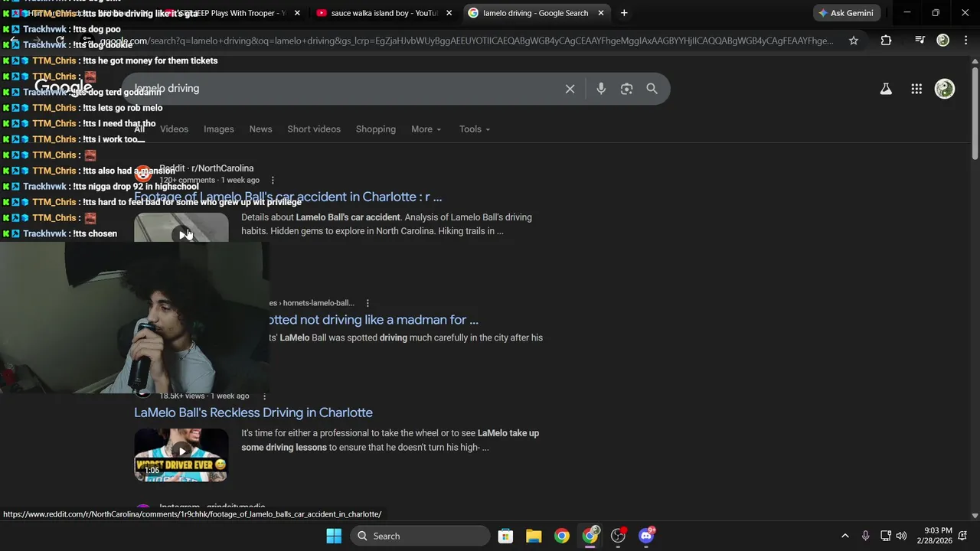Click the Ask Gemini button
This screenshot has width=980, height=551.
tap(846, 13)
